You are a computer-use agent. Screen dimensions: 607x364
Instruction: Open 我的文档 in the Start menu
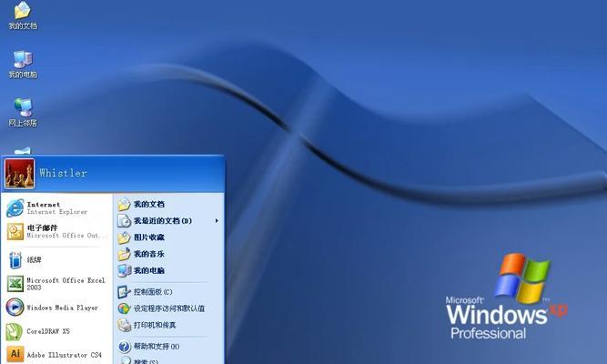168,204
